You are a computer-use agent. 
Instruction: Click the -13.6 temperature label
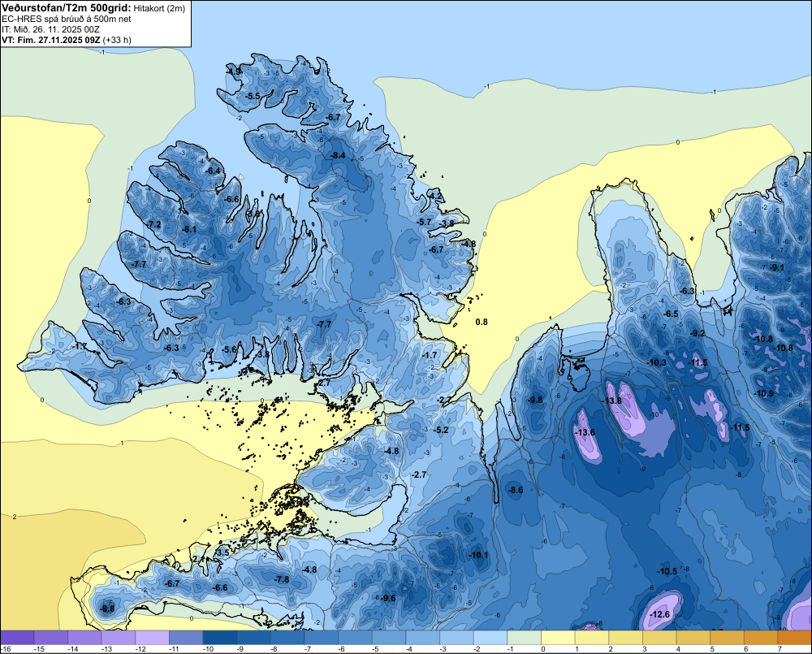tap(585, 432)
